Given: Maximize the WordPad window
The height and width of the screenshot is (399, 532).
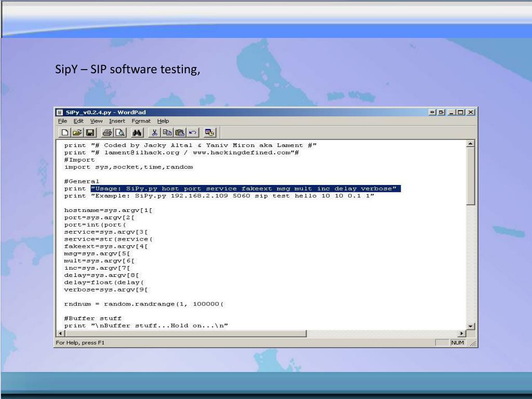Looking at the screenshot, I should 460,112.
